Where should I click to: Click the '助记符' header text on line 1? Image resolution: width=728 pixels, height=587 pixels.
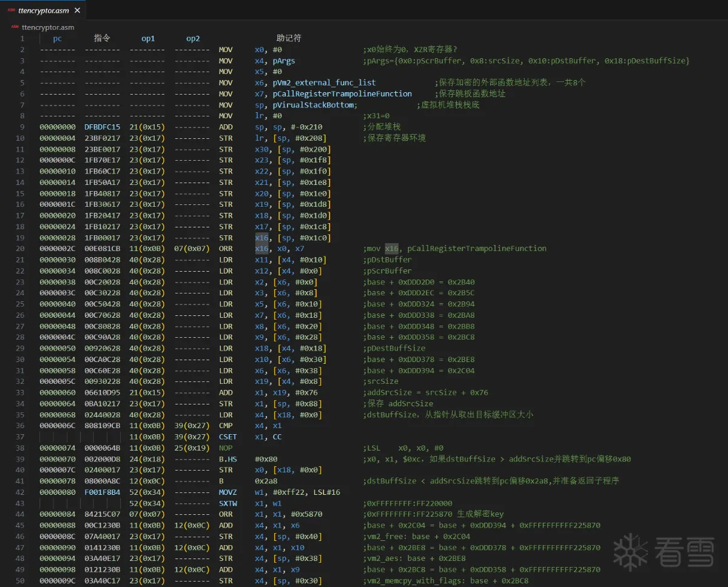point(289,38)
